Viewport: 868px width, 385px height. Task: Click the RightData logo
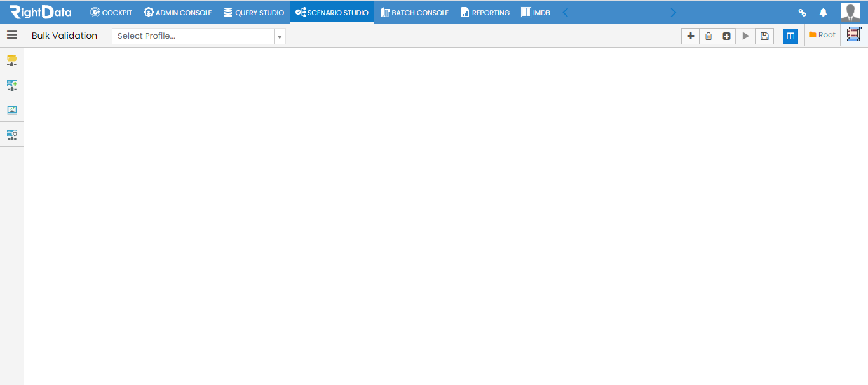coord(40,11)
